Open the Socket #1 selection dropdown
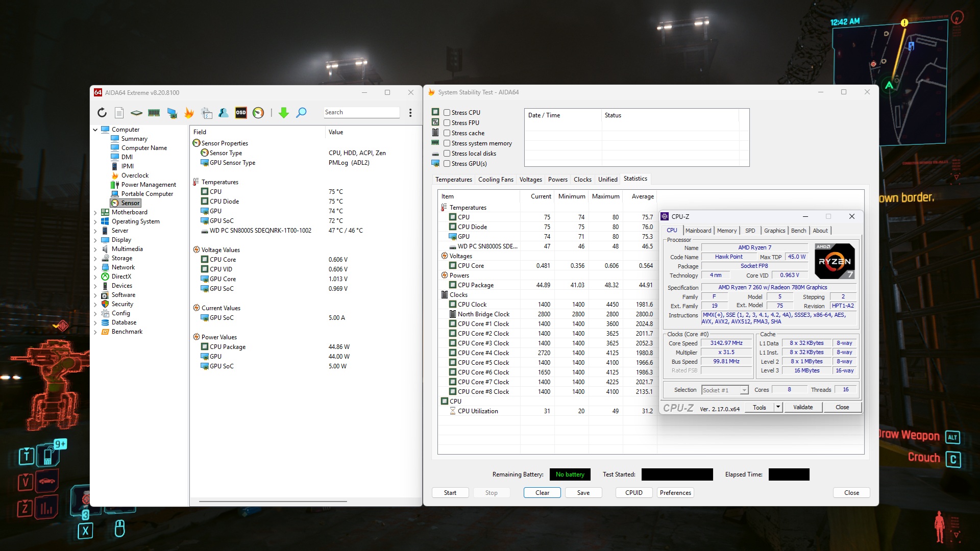This screenshot has height=551, width=980. pos(744,390)
